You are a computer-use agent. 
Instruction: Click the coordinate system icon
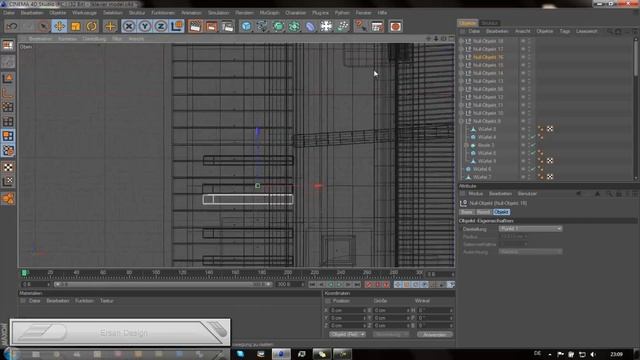coord(177,26)
